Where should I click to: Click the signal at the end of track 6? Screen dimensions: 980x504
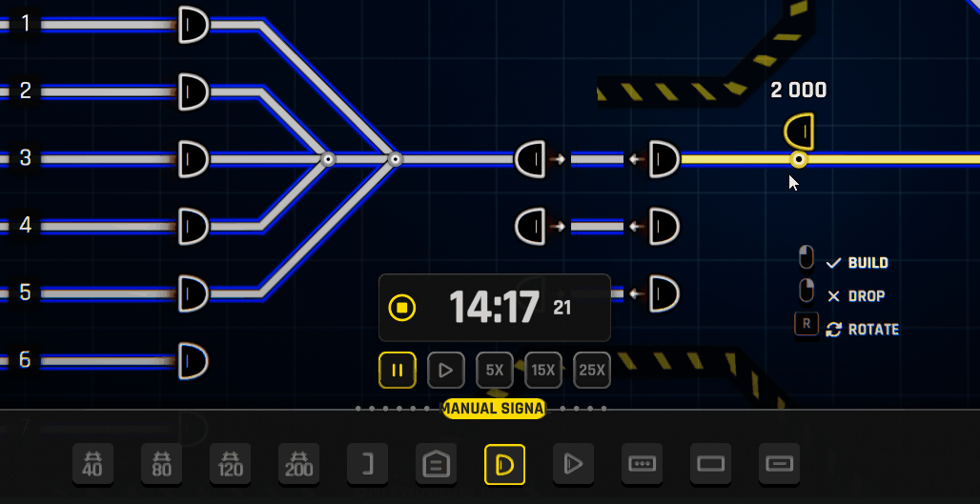click(194, 361)
